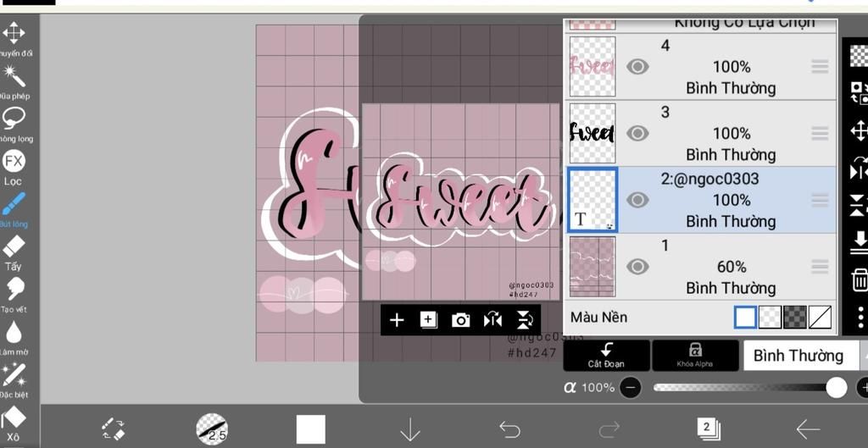Image resolution: width=868 pixels, height=448 pixels.
Task: Select the text layer 2 thumbnail
Action: coord(593,200)
